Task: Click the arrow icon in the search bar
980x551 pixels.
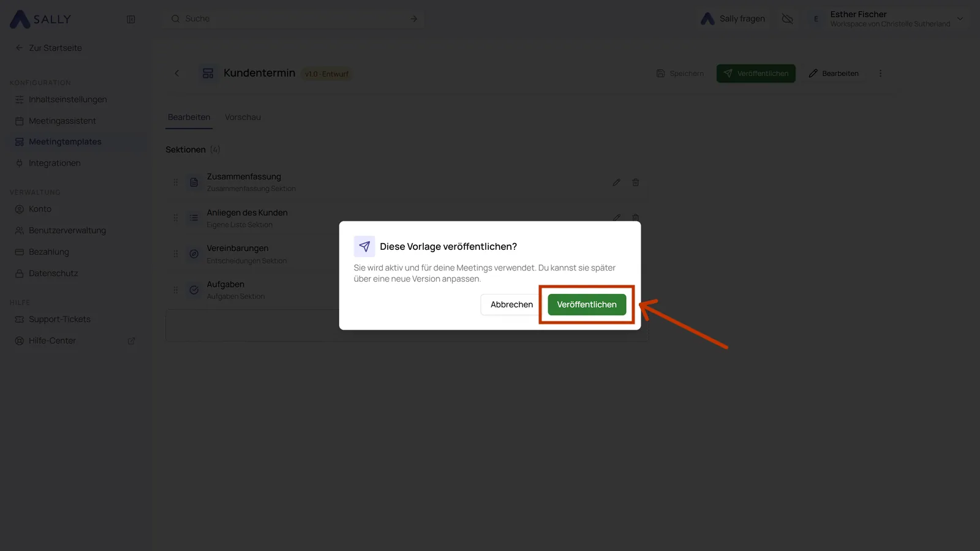Action: (414, 19)
